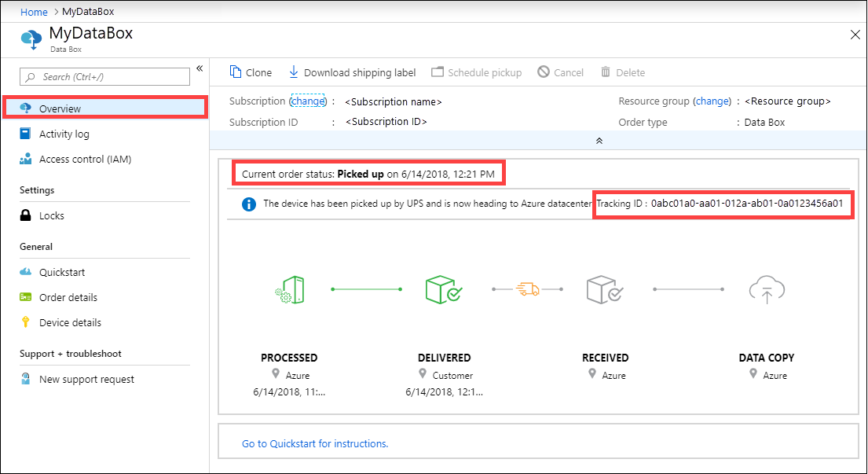Click the info icon next to the pickup message
This screenshot has height=474, width=868.
pos(249,204)
